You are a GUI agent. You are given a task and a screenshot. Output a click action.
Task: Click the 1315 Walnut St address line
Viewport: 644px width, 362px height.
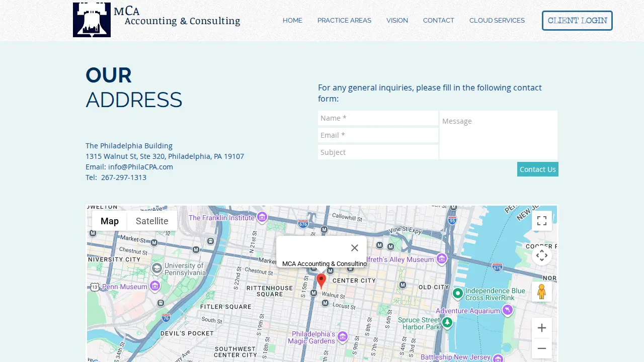(x=165, y=156)
